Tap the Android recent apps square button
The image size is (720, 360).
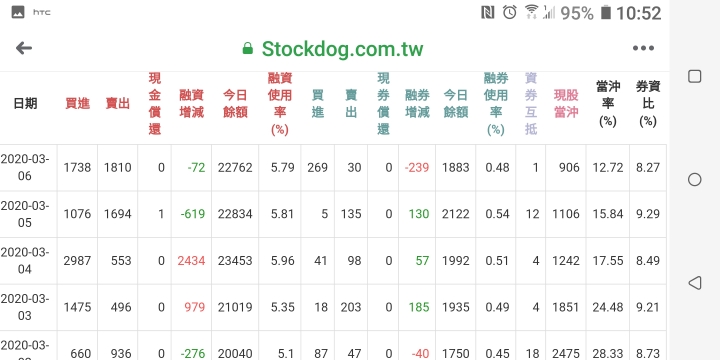(x=694, y=76)
